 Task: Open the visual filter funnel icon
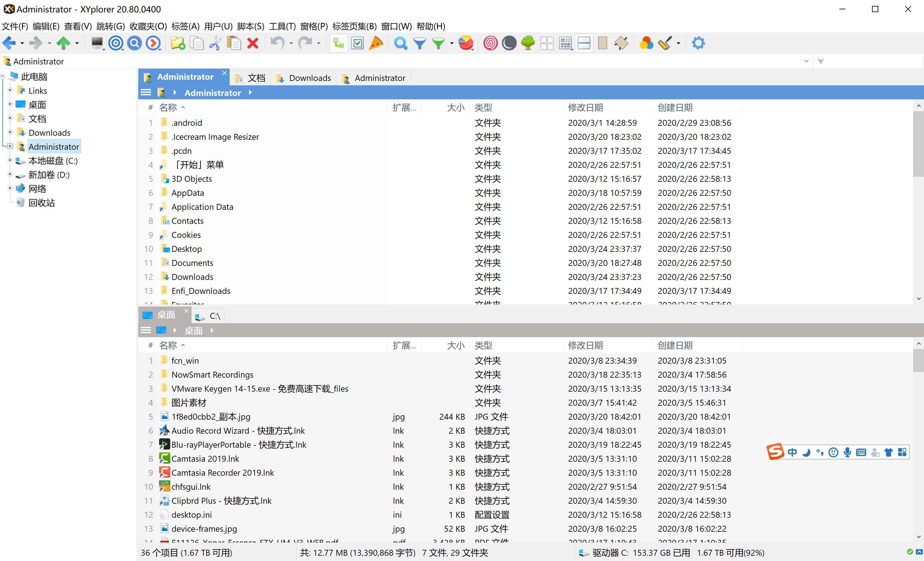click(419, 43)
